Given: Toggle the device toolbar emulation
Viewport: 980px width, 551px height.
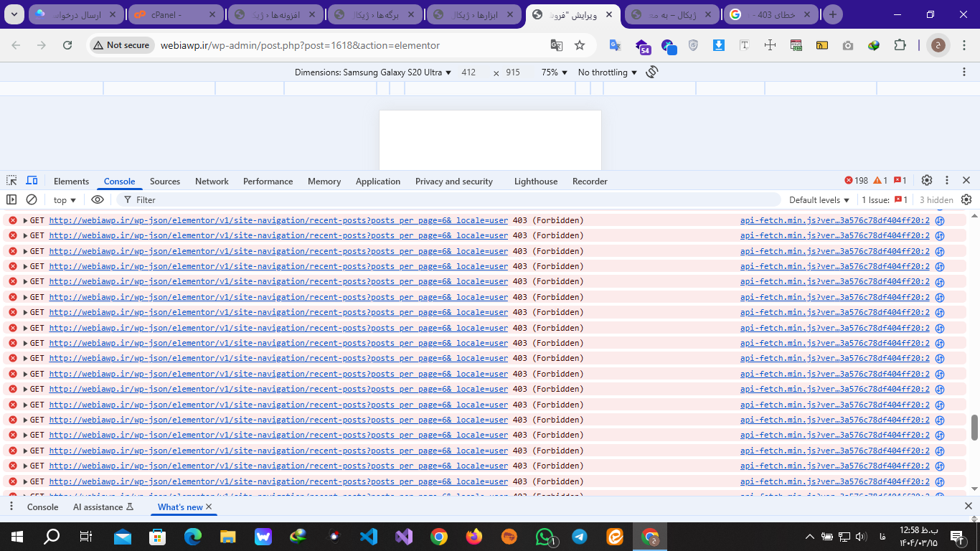Looking at the screenshot, I should coord(32,181).
